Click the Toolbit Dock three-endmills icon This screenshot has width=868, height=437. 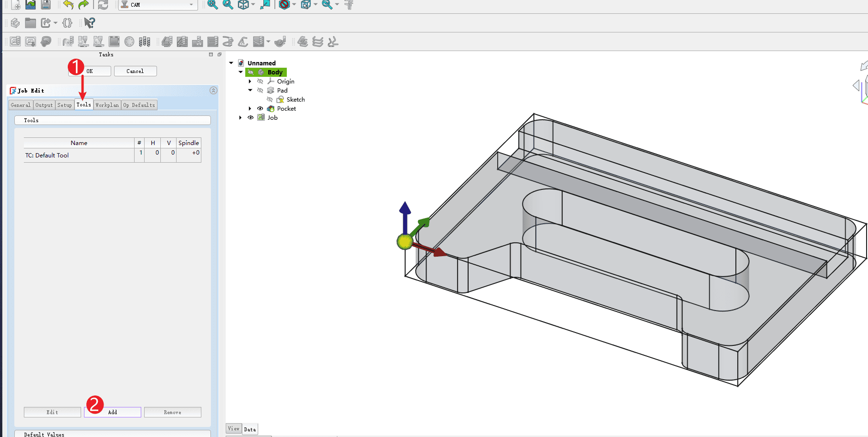(145, 42)
